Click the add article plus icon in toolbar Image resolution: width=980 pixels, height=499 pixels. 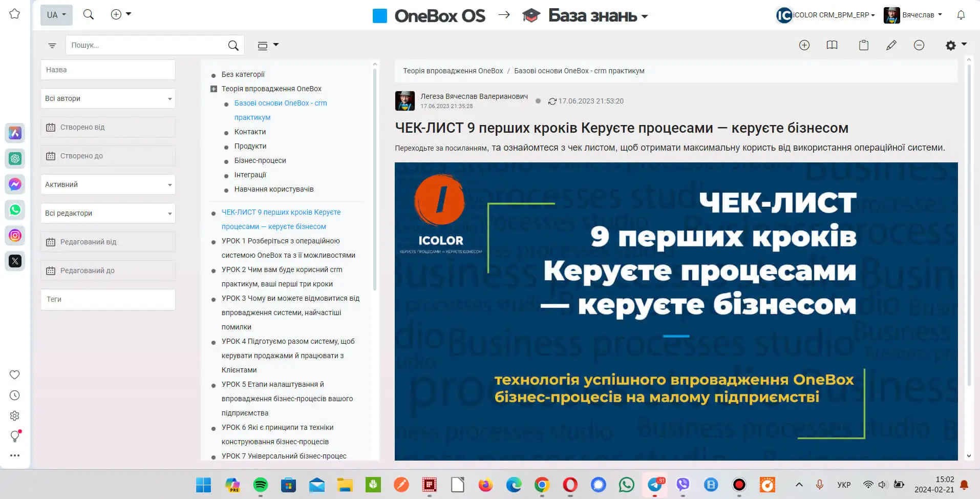tap(804, 45)
